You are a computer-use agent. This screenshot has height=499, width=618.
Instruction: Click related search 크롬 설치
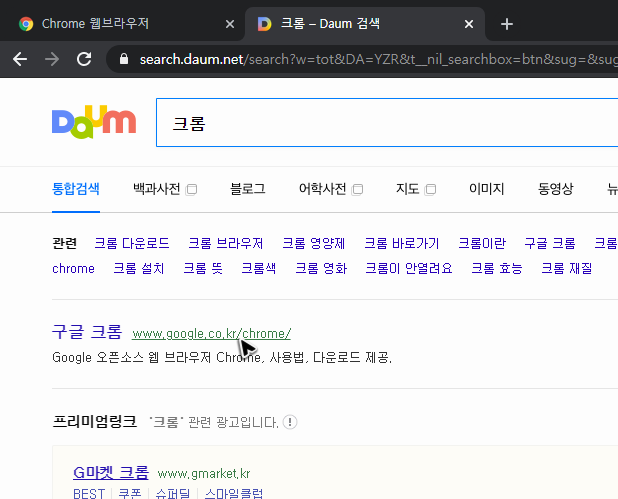pyautogui.click(x=139, y=269)
